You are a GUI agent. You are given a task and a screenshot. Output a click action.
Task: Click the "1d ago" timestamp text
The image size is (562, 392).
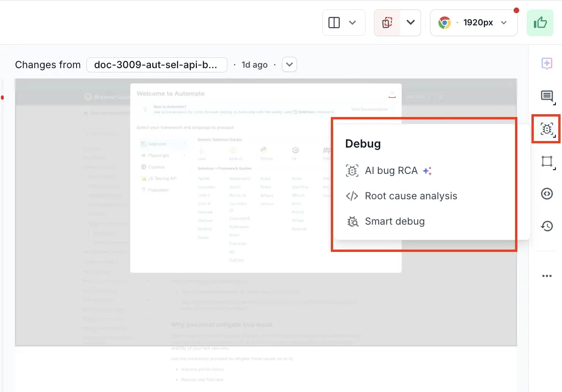pos(255,65)
